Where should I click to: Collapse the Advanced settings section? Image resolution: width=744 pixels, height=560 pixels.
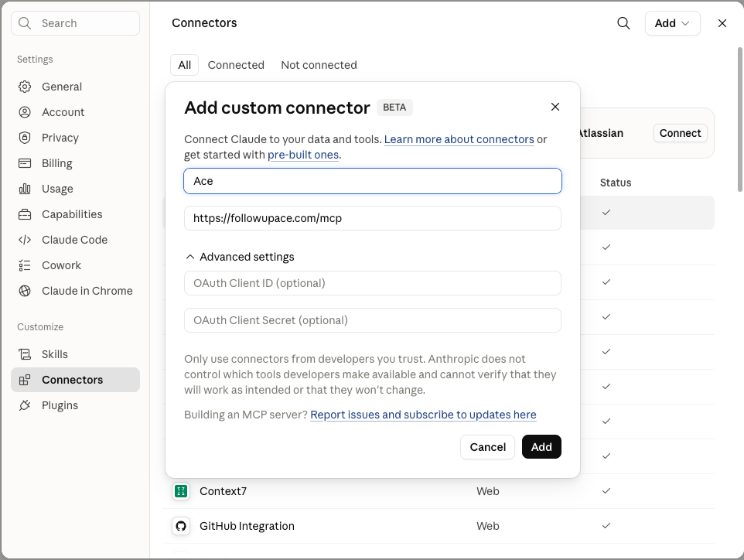pyautogui.click(x=240, y=257)
